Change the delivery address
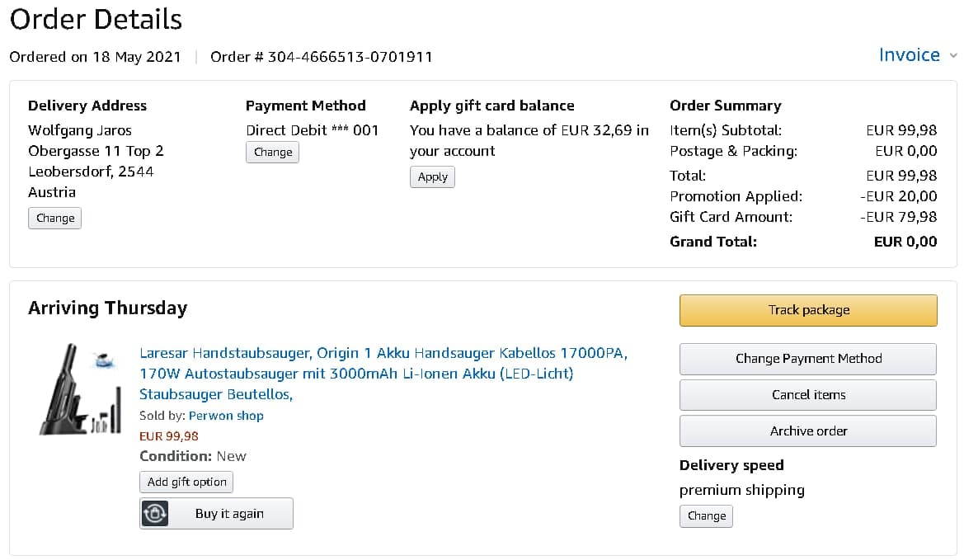Image resolution: width=964 pixels, height=560 pixels. click(x=55, y=219)
